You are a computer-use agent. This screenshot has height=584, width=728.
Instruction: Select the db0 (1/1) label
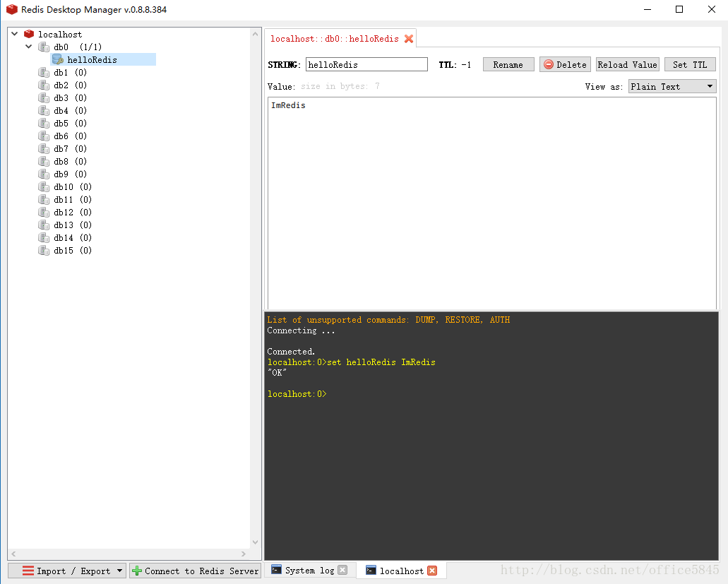click(x=78, y=47)
